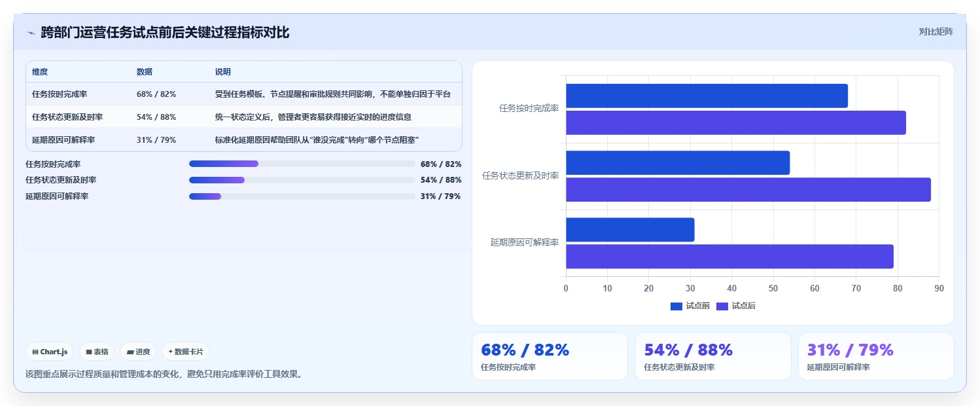The height and width of the screenshot is (406, 980).
Task: Click the description starting 标准化延期原因
Action: coord(317,139)
